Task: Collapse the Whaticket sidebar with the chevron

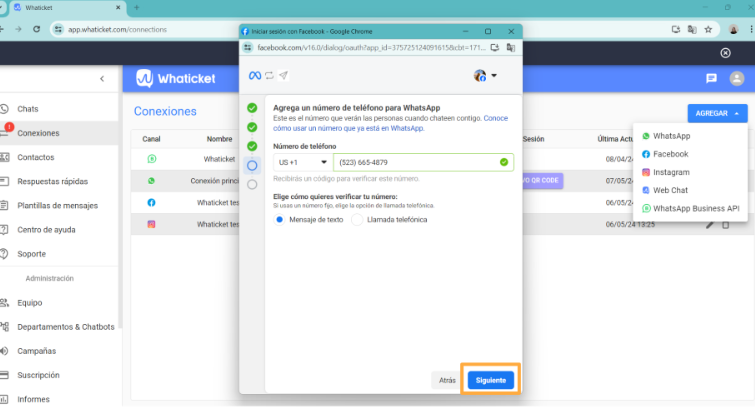Action: point(102,79)
